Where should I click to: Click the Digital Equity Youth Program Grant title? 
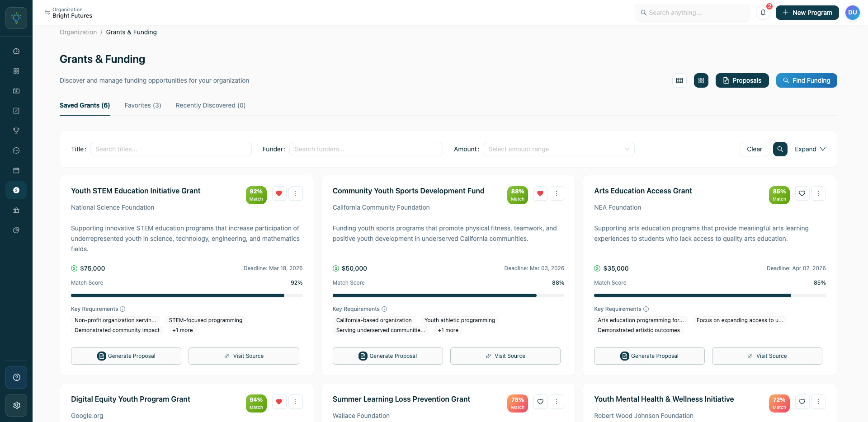coord(131,399)
